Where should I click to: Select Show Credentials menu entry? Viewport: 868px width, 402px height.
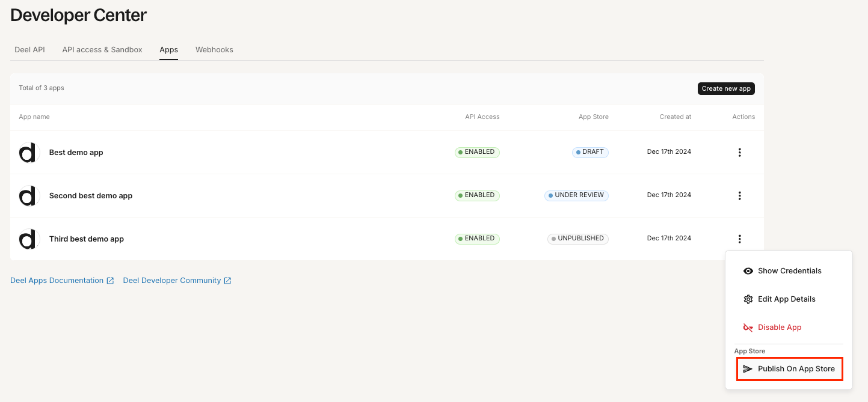789,271
